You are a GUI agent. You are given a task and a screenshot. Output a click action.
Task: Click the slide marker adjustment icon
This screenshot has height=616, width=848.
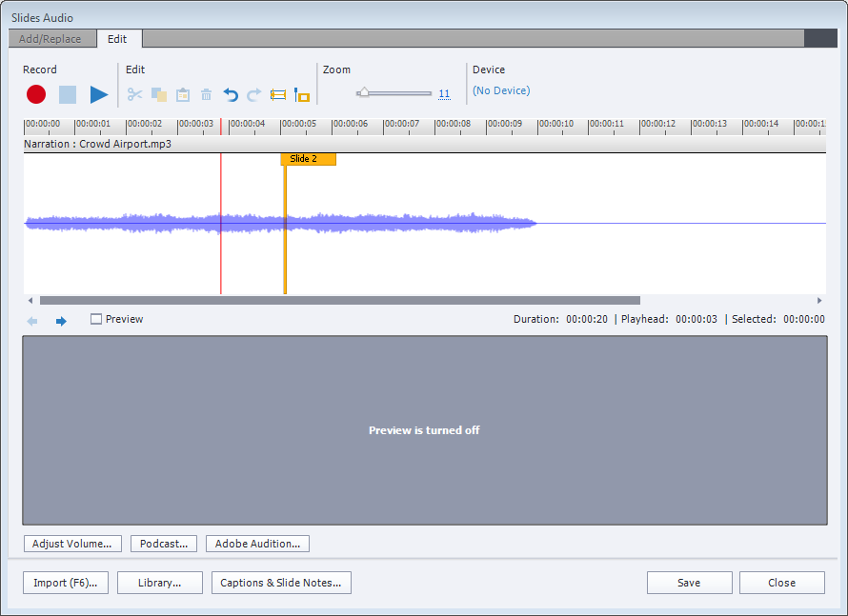pos(301,94)
